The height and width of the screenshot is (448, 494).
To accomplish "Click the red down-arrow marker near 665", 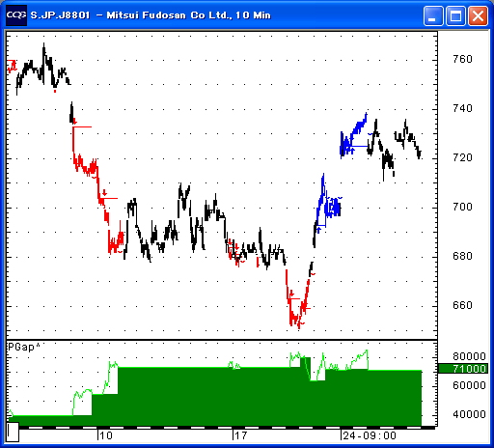I will (292, 294).
